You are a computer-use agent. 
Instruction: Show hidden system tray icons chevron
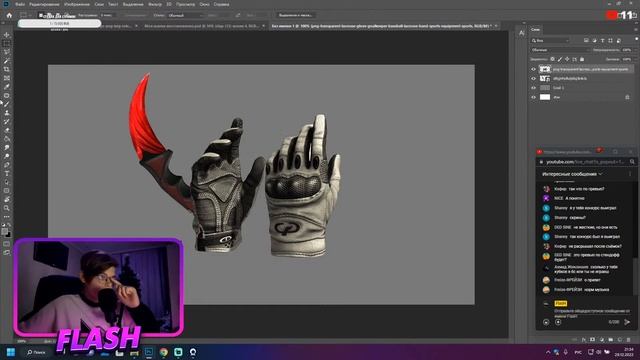point(548,352)
